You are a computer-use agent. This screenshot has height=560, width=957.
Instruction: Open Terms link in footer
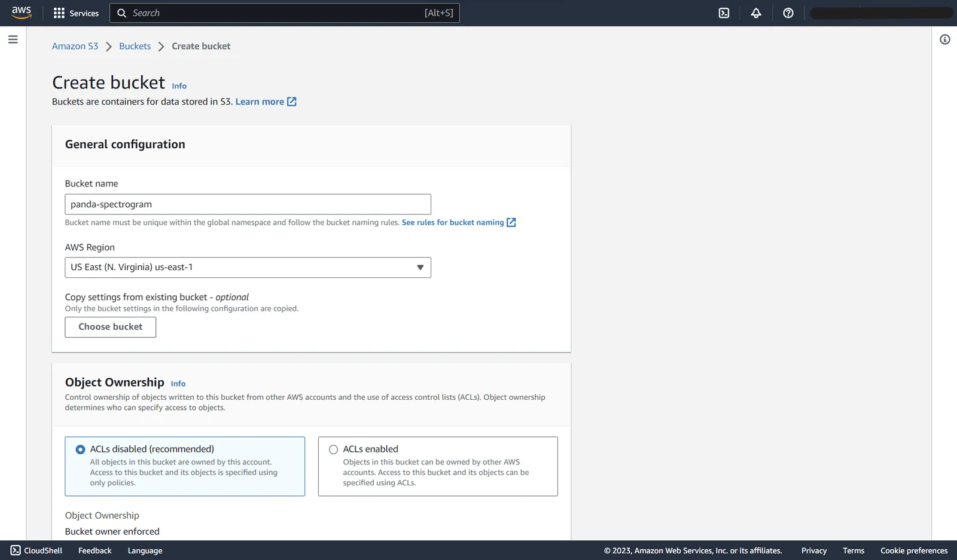point(854,550)
